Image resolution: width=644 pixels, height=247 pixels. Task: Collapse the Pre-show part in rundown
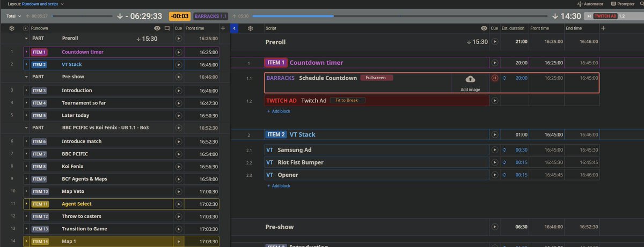[x=26, y=77]
